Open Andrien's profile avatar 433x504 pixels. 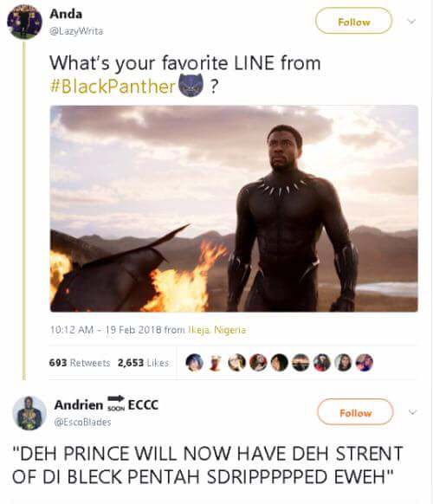click(x=29, y=413)
